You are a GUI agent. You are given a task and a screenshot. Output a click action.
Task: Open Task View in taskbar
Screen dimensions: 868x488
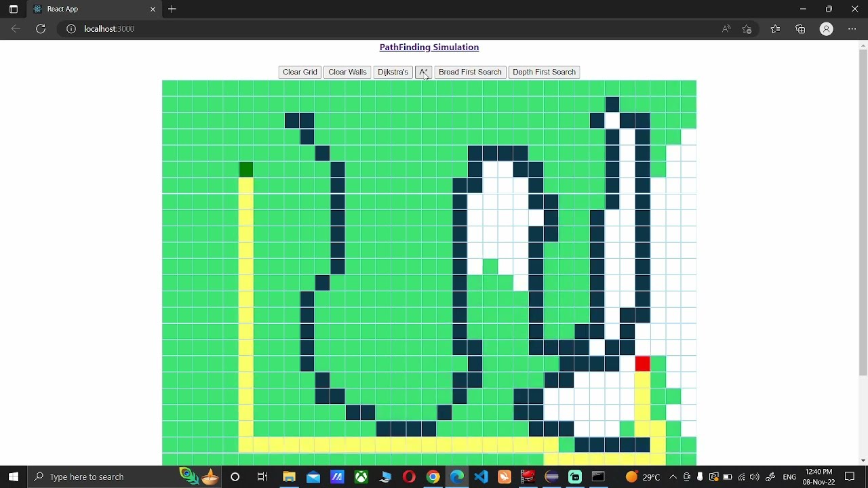pyautogui.click(x=262, y=476)
